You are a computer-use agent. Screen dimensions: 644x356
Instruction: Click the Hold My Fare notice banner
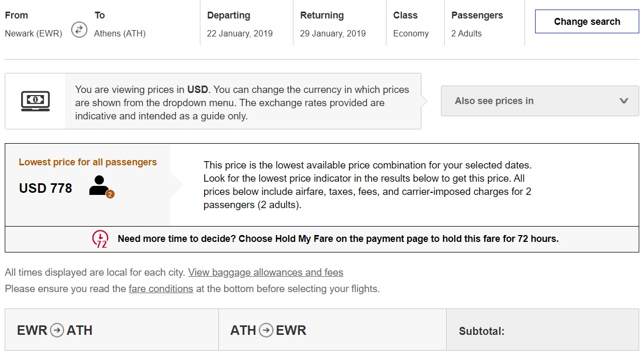(x=338, y=239)
